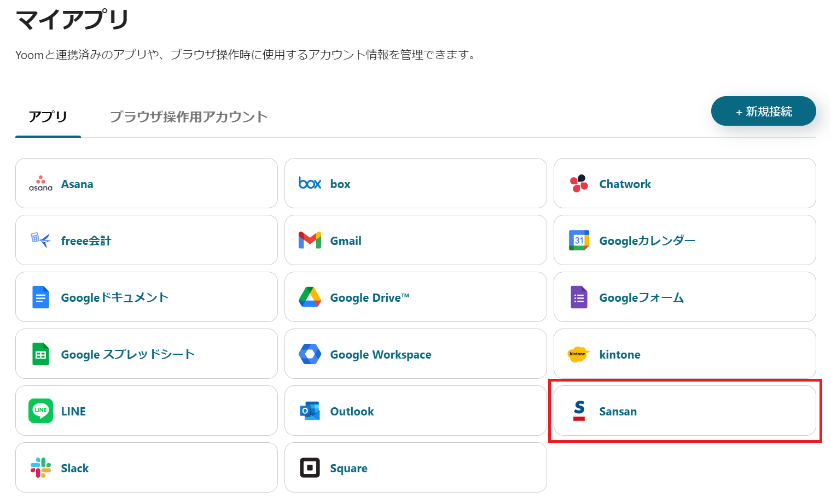Click the box logo icon

coord(310,184)
